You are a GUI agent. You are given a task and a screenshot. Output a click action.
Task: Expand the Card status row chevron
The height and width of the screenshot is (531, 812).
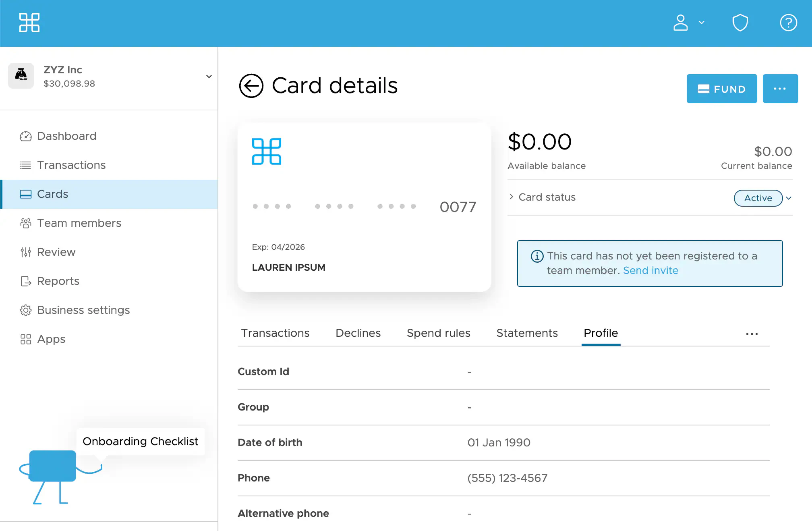(x=511, y=197)
